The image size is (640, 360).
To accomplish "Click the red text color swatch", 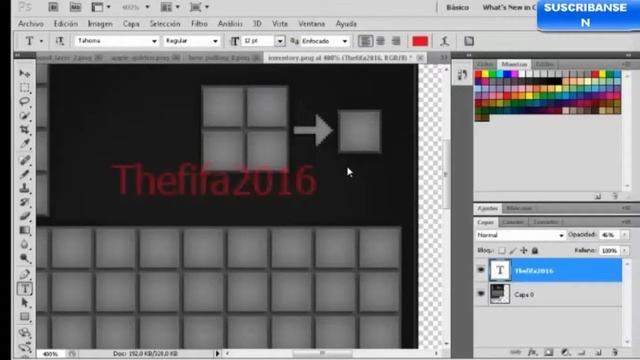I will (420, 41).
